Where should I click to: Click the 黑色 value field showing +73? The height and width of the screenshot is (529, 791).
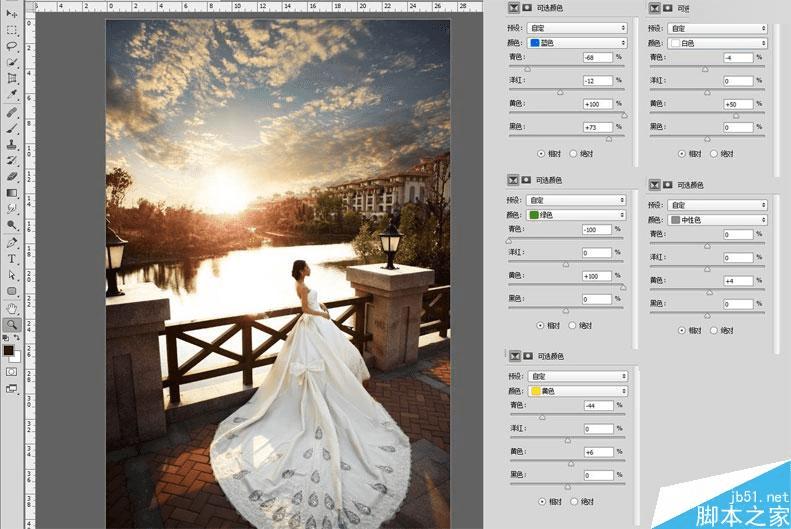[597, 127]
